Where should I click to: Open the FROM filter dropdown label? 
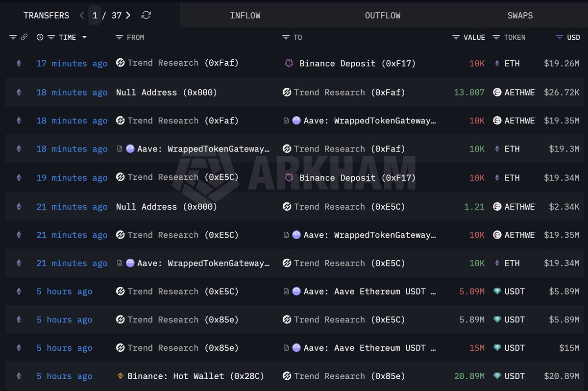pos(136,37)
